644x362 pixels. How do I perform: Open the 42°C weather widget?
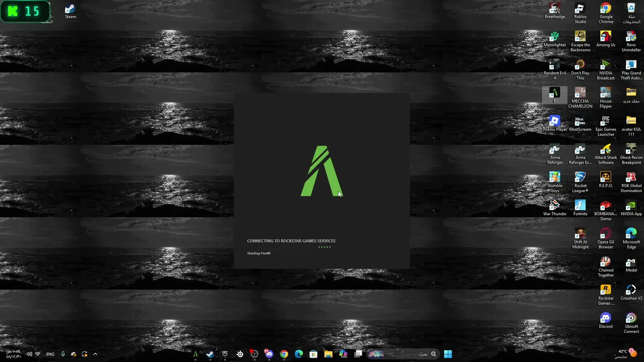point(626,354)
